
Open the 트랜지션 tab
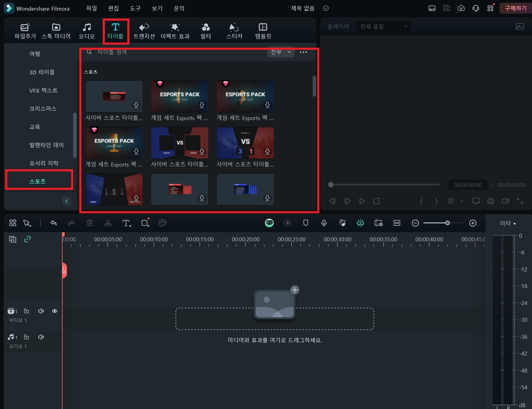click(x=144, y=31)
